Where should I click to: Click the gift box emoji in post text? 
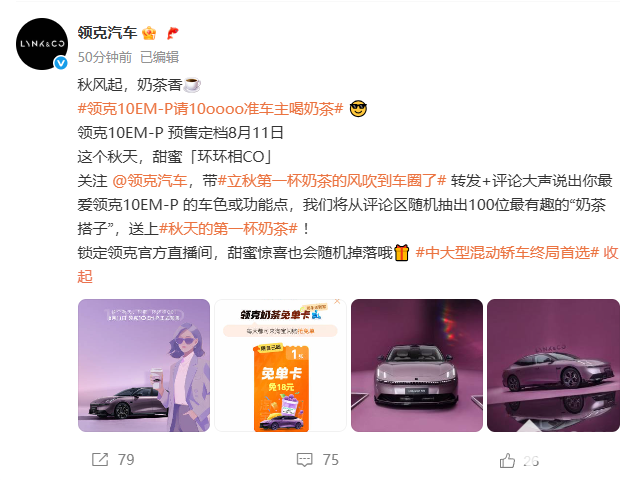coord(401,253)
